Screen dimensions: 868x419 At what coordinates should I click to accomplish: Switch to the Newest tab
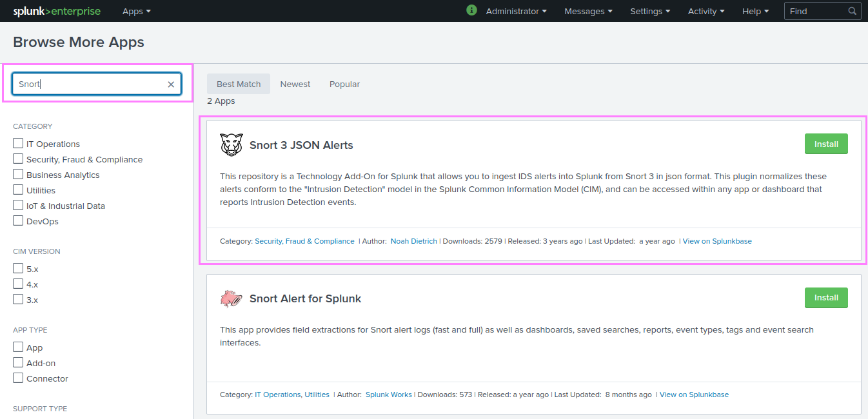tap(295, 84)
